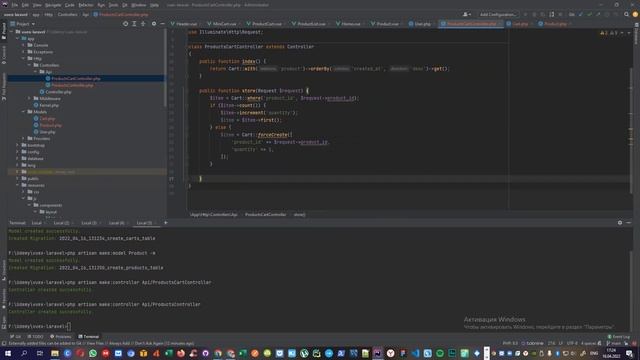
Task: Open the Project view dropdown
Action: [x=23, y=24]
